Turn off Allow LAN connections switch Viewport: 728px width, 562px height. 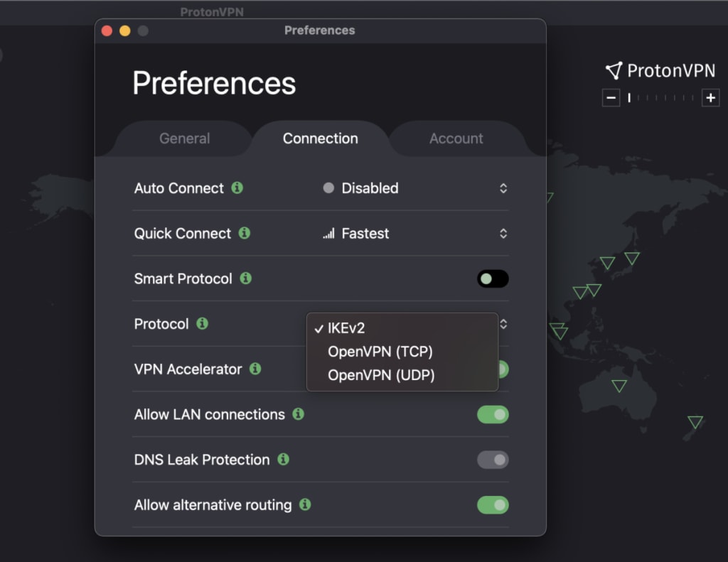point(493,414)
